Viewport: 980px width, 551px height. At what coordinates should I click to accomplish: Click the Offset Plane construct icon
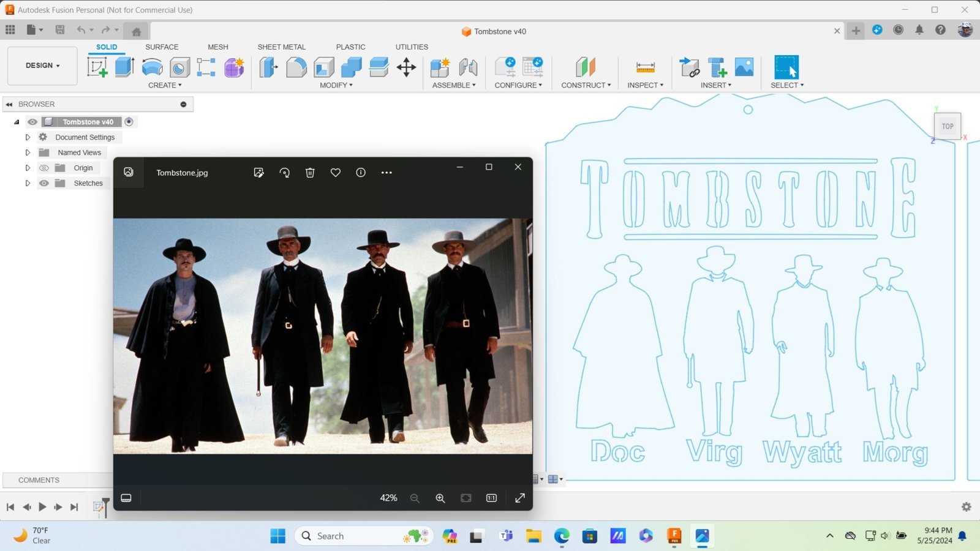pos(586,67)
